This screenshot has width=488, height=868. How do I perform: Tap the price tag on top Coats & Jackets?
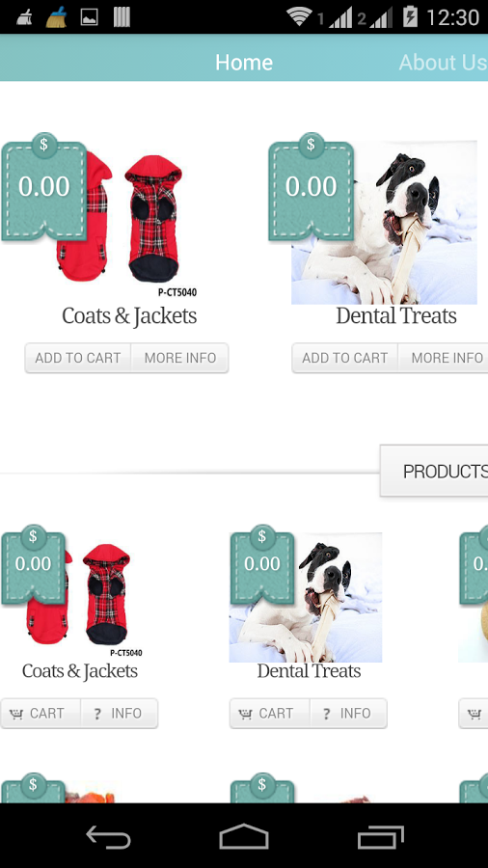click(x=44, y=187)
